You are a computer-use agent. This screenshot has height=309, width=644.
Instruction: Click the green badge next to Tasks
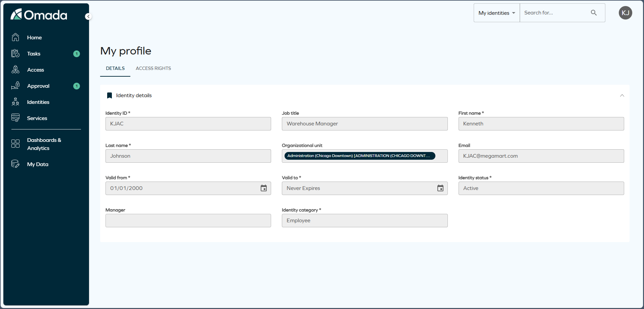[77, 54]
